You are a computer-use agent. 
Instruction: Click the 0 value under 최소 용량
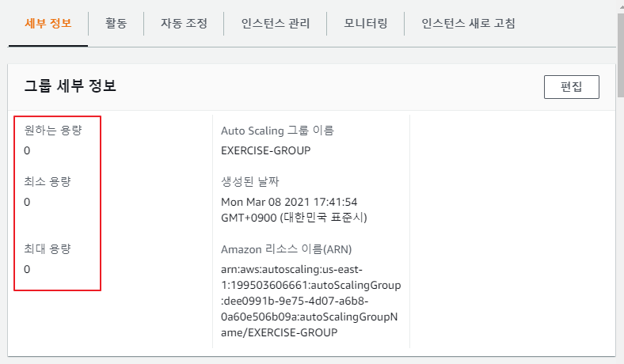(x=27, y=202)
